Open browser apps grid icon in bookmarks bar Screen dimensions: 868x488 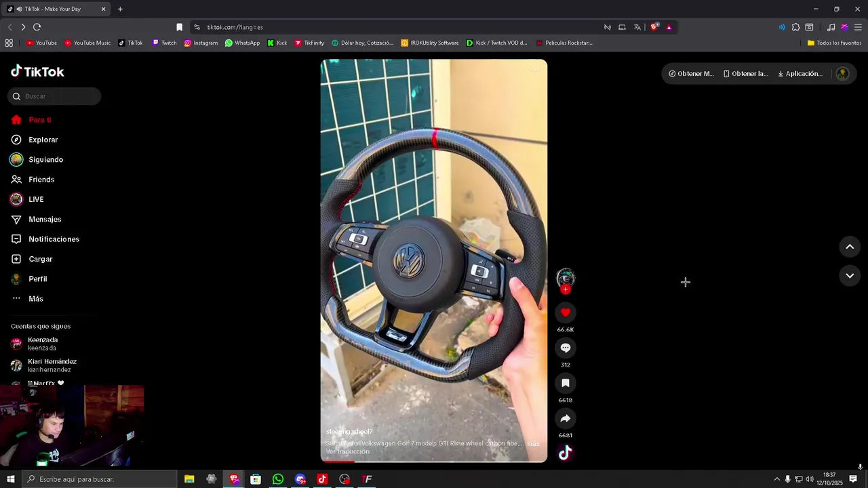(x=9, y=43)
